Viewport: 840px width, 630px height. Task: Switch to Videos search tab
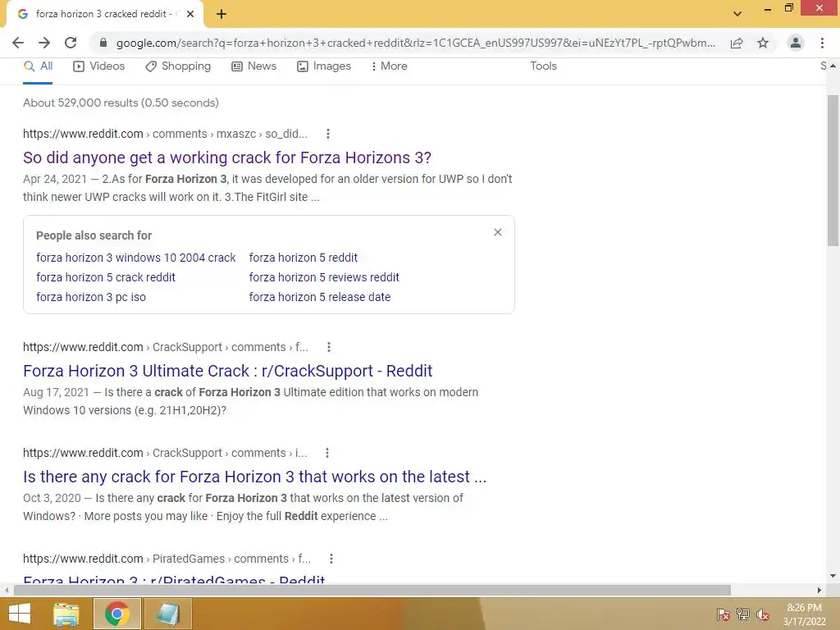(x=99, y=66)
